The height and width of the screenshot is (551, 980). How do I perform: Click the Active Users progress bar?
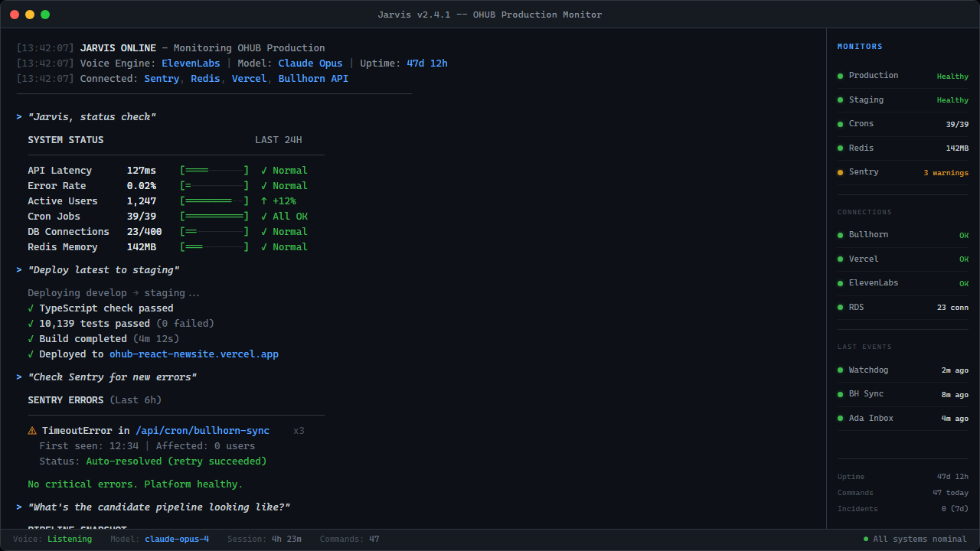[214, 201]
